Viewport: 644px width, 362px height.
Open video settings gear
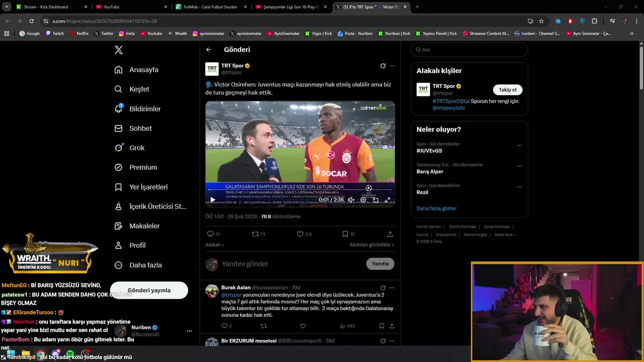[363, 200]
